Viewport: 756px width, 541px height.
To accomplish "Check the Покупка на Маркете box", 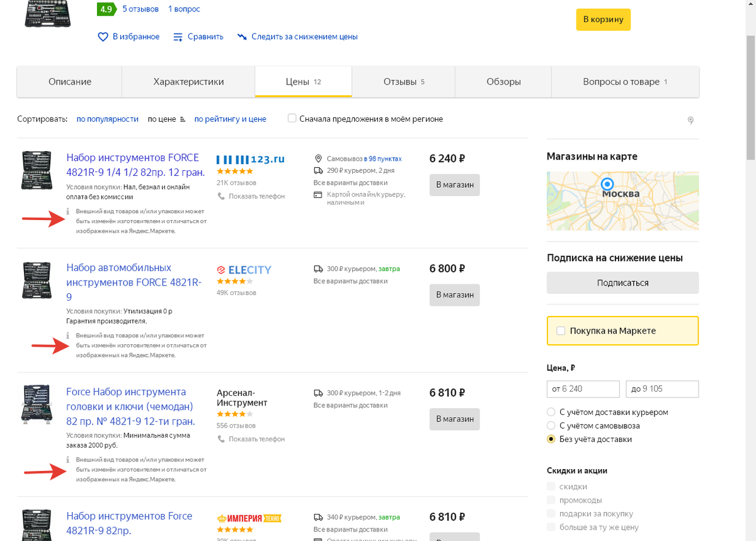I will [561, 331].
